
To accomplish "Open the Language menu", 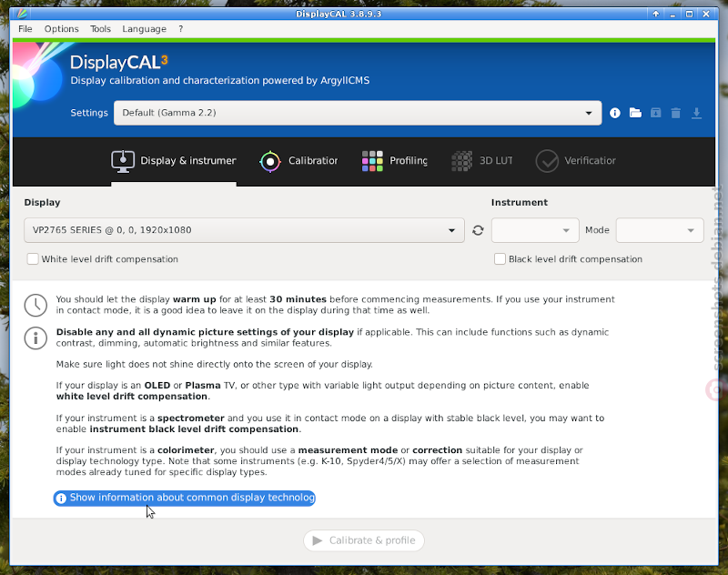I will 144,29.
